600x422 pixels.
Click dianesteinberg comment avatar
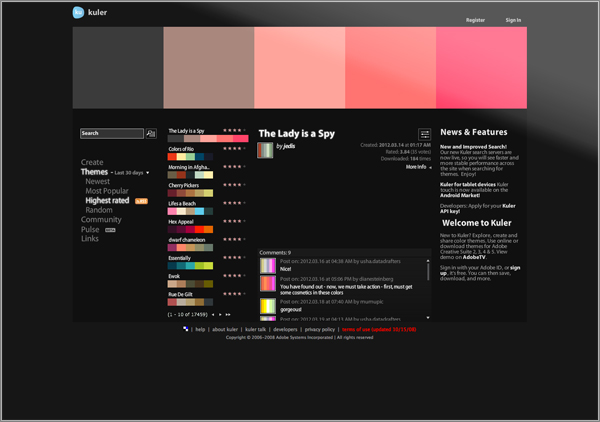268,284
